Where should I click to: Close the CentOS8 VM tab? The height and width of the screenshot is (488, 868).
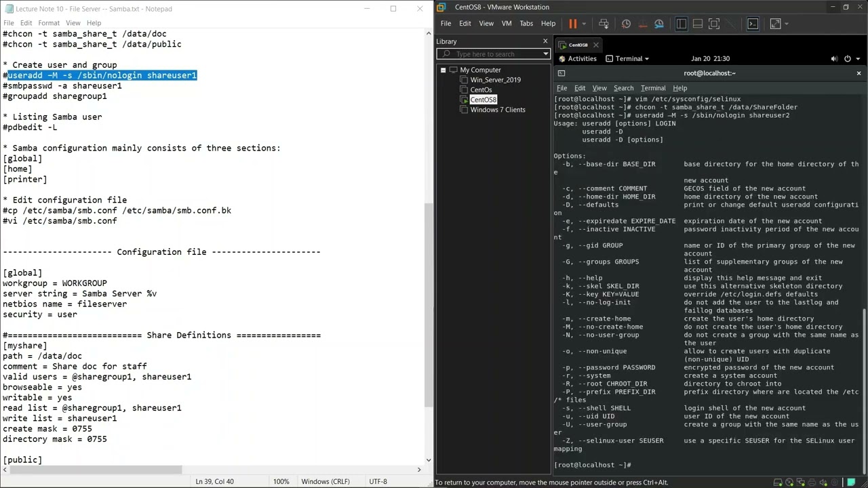(x=596, y=45)
